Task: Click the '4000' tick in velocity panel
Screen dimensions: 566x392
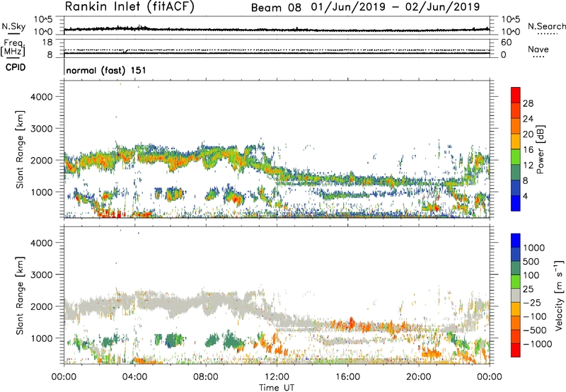Action: (x=42, y=243)
